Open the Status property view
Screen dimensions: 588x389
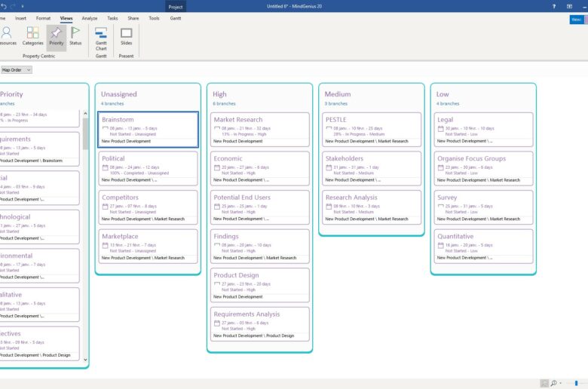[75, 36]
